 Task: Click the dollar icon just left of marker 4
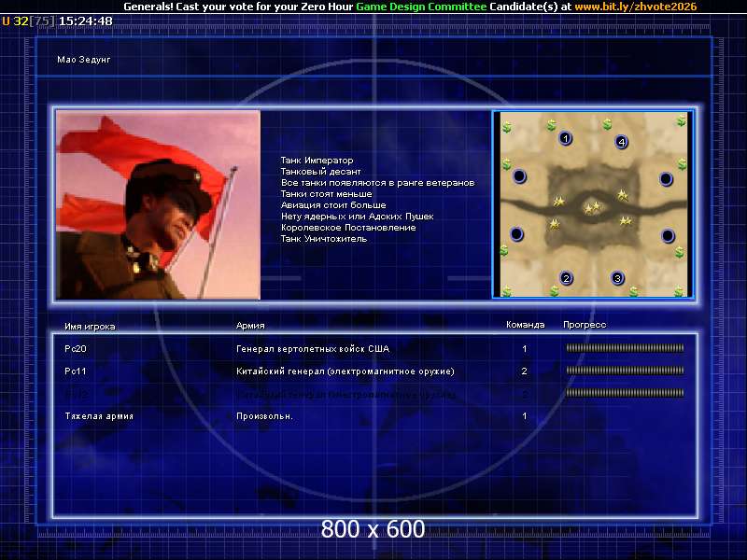click(x=606, y=125)
